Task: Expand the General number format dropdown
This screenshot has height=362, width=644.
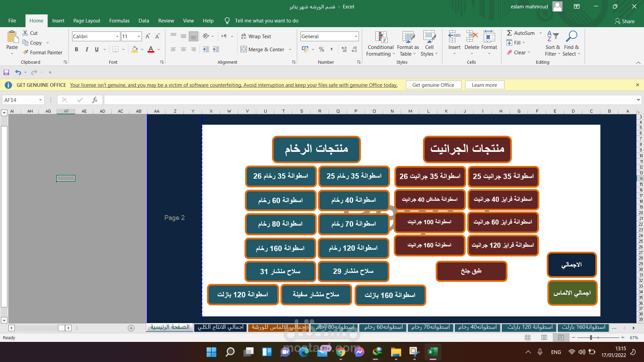Action: click(356, 37)
